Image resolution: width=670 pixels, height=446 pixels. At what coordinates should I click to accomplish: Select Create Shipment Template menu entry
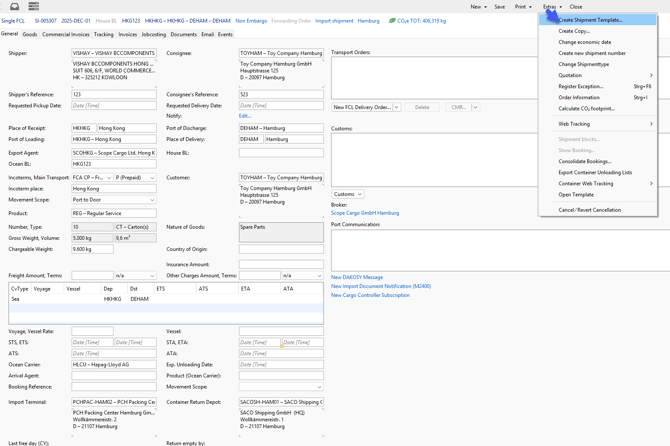(590, 20)
